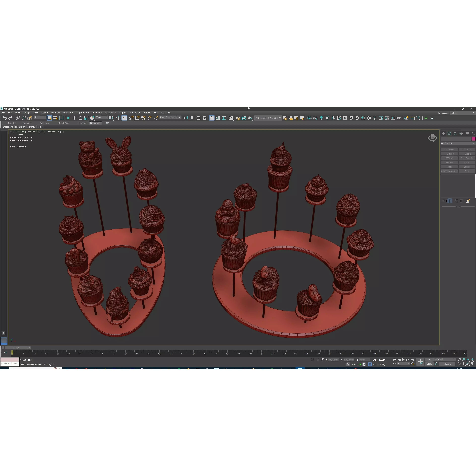Toggle the Angle Snap tool

pyautogui.click(x=137, y=118)
